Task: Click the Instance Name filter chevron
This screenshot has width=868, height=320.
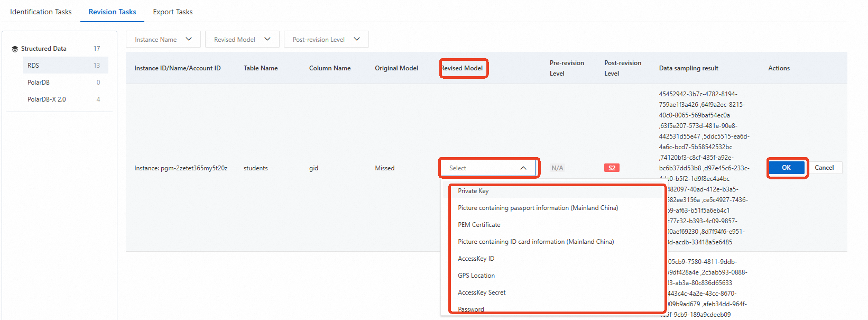Action: click(x=189, y=39)
